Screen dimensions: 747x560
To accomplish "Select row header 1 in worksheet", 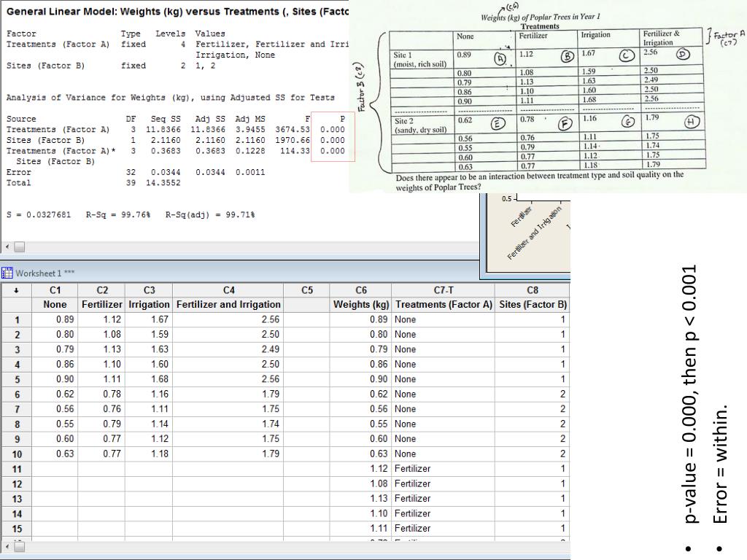I will click(17, 319).
